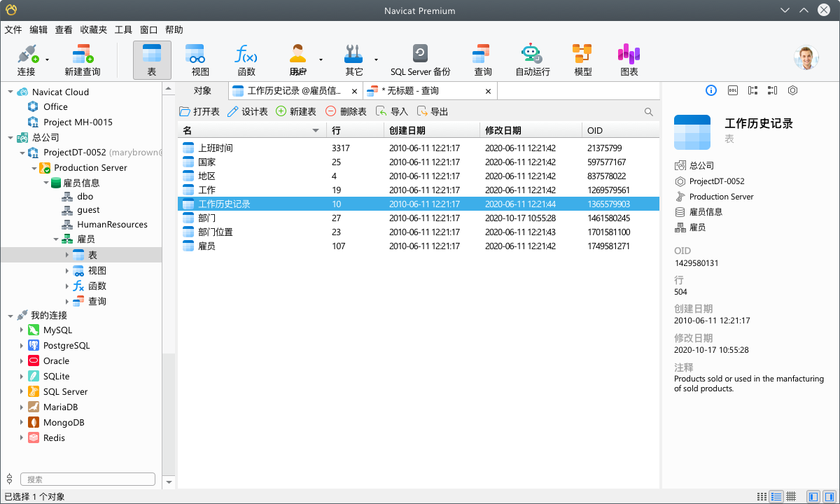Click the 打开表 button

point(199,112)
